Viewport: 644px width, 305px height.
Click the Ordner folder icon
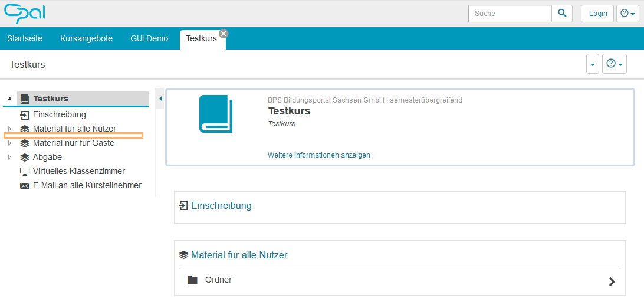tap(192, 280)
